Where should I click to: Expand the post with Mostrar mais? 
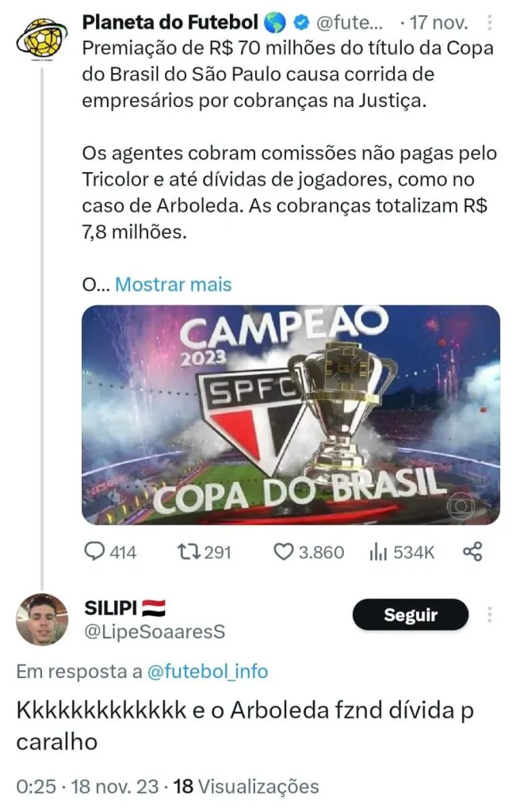point(174,284)
